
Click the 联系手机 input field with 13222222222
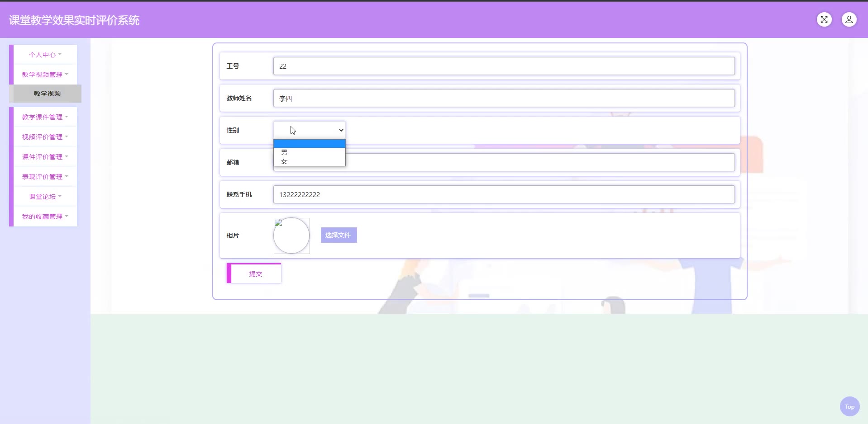coord(504,194)
